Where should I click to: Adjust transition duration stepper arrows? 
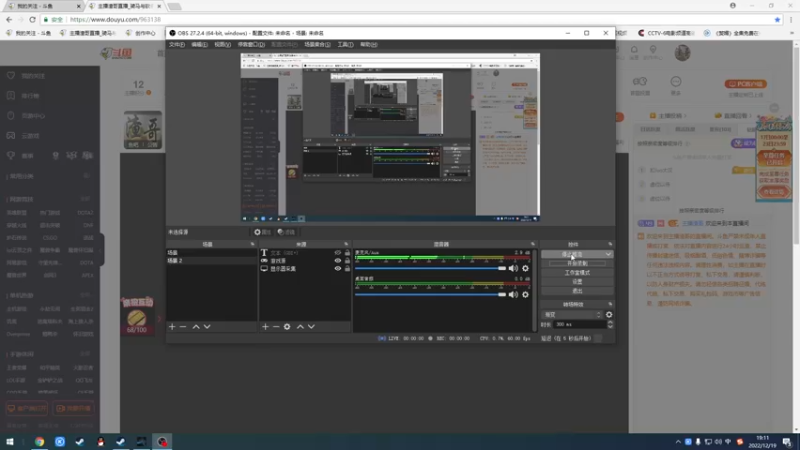click(x=610, y=324)
